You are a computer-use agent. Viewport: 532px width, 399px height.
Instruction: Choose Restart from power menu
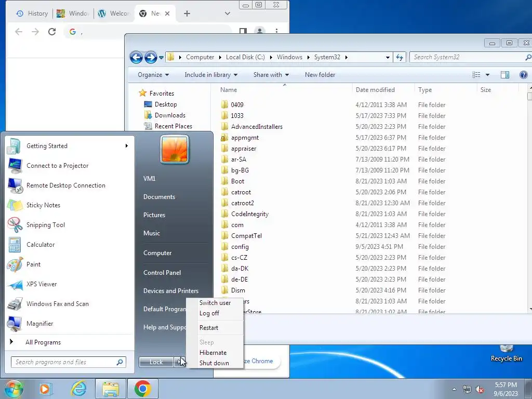[215, 328]
